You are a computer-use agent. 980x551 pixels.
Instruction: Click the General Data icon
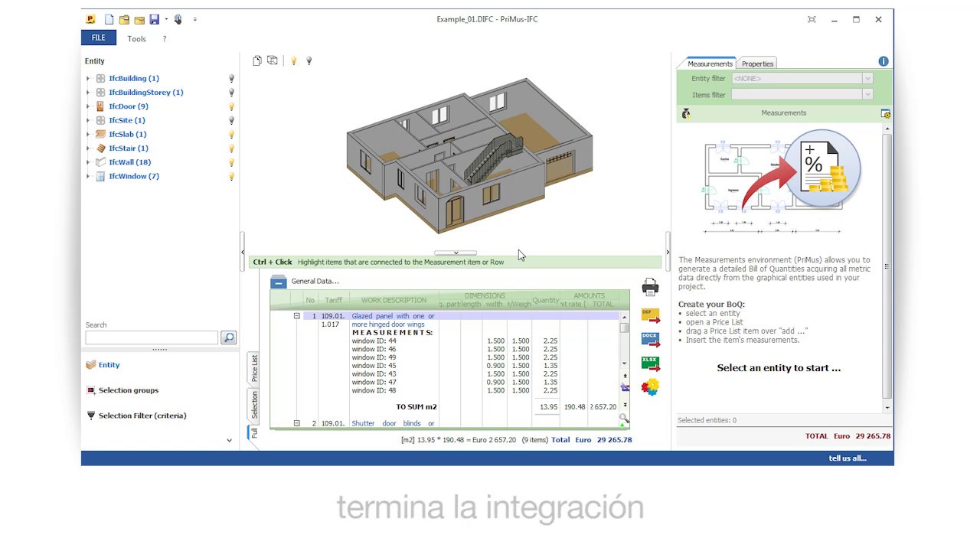point(279,282)
